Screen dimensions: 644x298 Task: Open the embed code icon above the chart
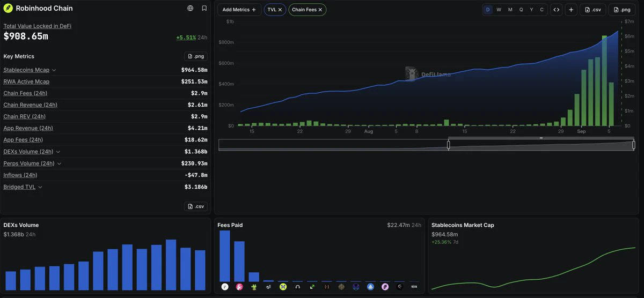[x=557, y=10]
